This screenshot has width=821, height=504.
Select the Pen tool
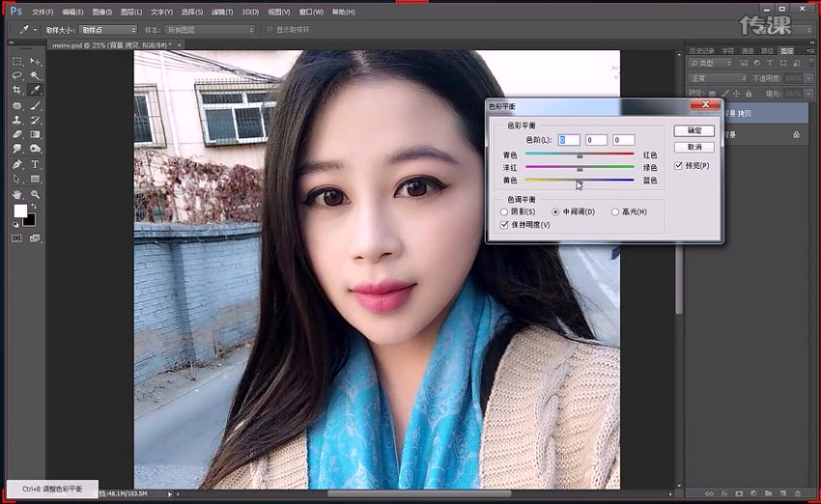pos(17,164)
